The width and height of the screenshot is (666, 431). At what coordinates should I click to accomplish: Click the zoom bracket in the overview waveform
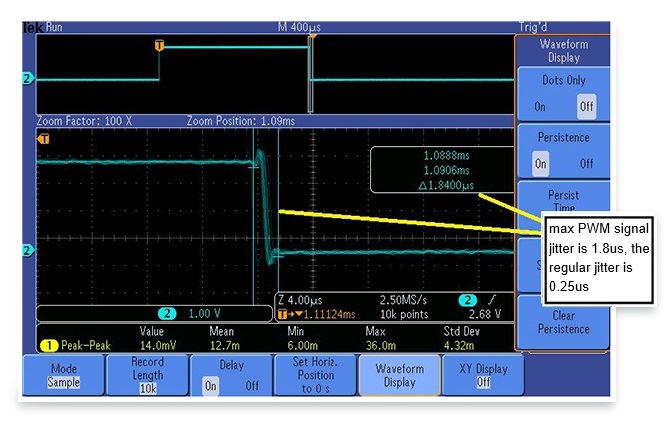click(x=311, y=77)
